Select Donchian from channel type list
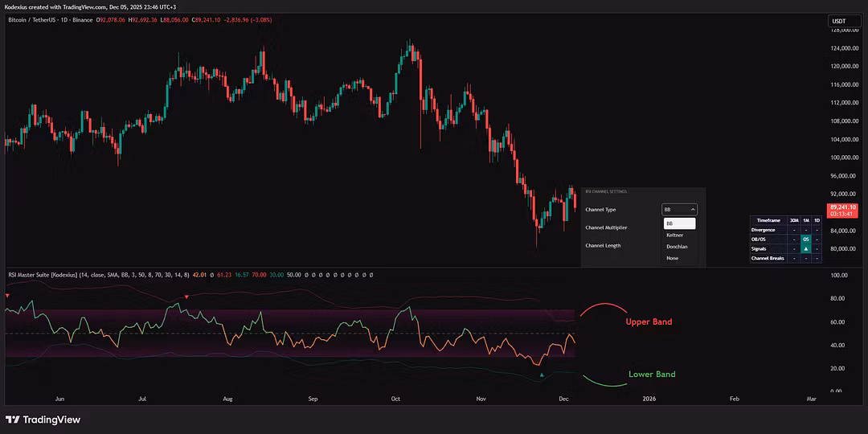The height and width of the screenshot is (434, 868). click(x=677, y=247)
